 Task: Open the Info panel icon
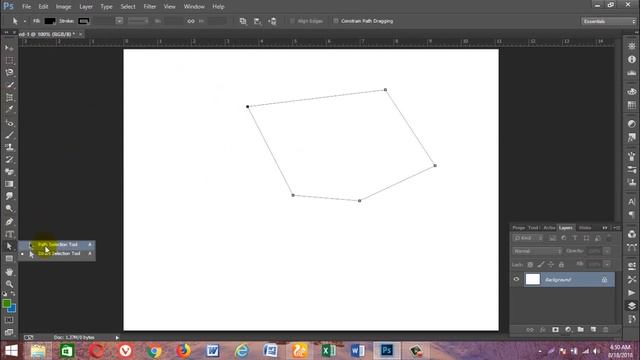coord(631,60)
